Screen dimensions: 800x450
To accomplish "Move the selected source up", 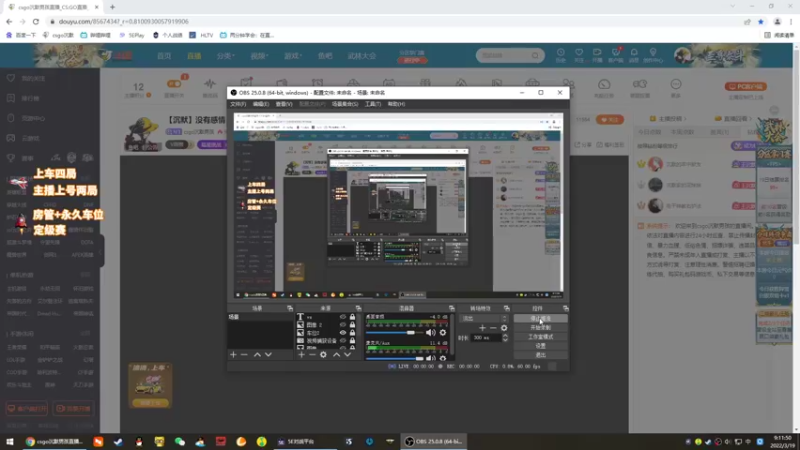I will (x=336, y=355).
